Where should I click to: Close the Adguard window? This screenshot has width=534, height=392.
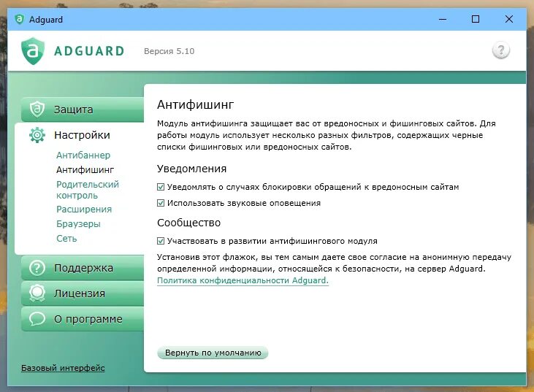[509, 19]
